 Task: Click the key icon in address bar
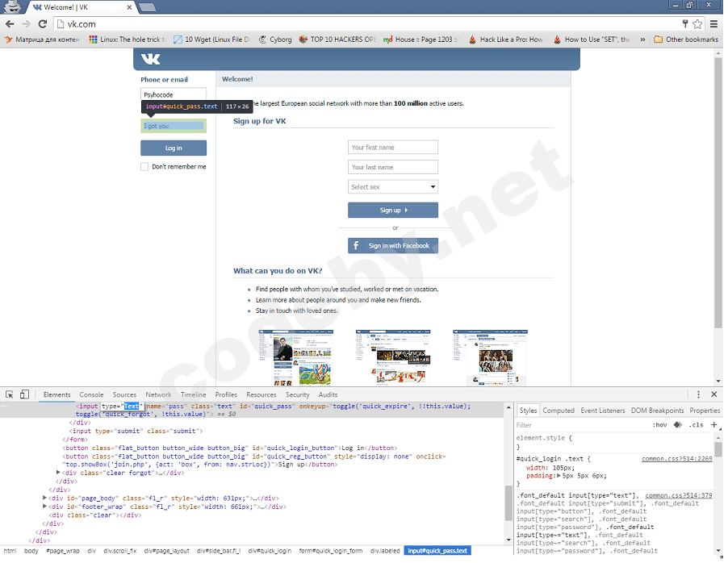(x=685, y=24)
